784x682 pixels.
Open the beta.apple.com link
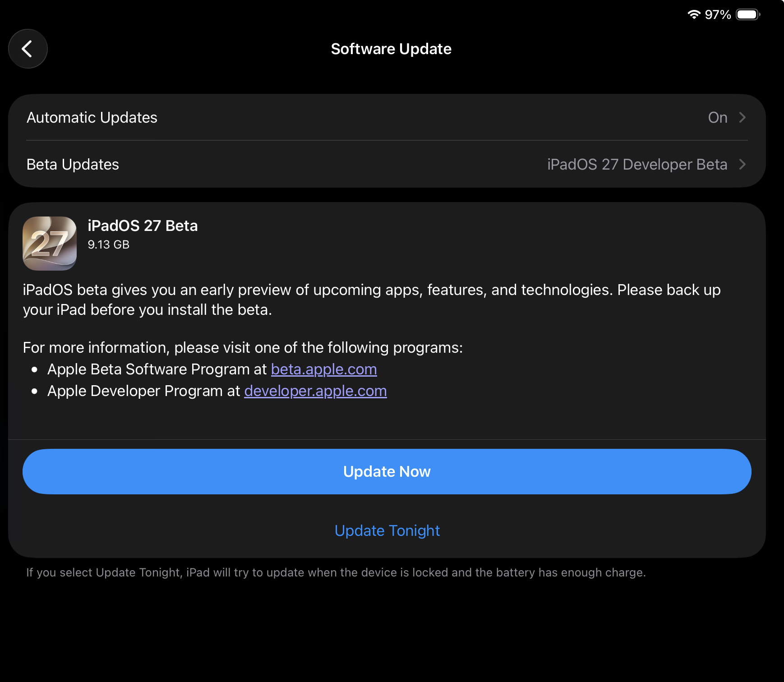[x=324, y=369]
